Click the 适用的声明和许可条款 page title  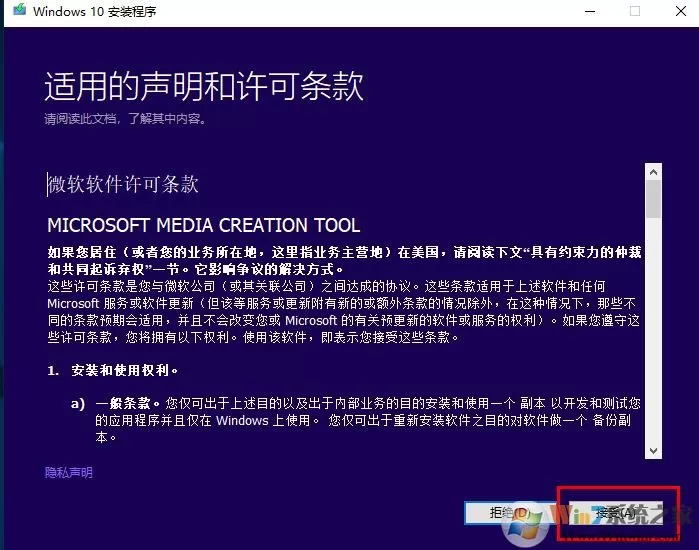[x=204, y=86]
